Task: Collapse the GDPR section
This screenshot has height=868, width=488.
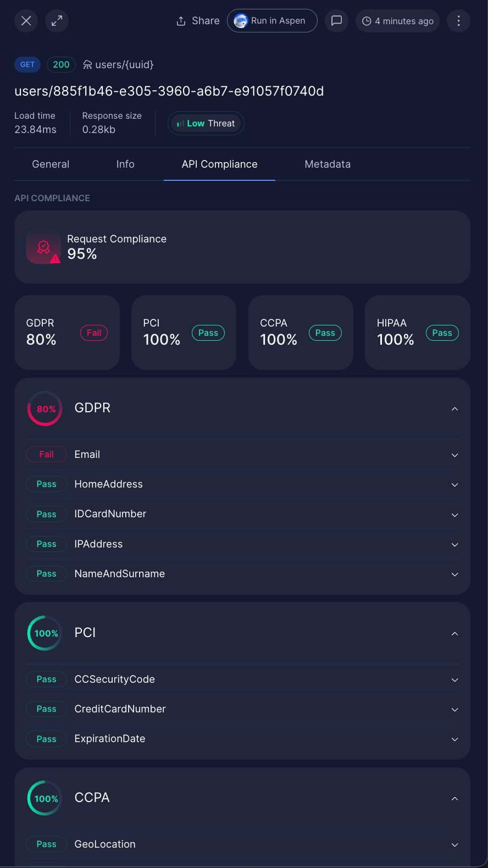Action: [x=454, y=408]
